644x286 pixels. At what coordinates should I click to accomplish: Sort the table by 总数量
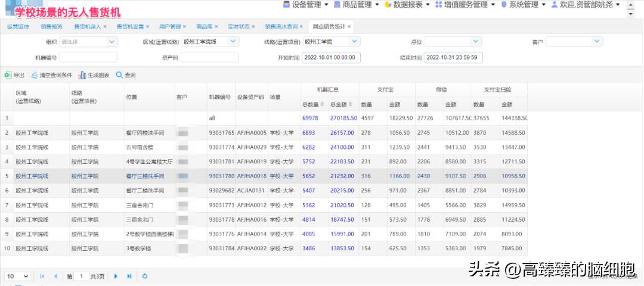click(x=313, y=105)
